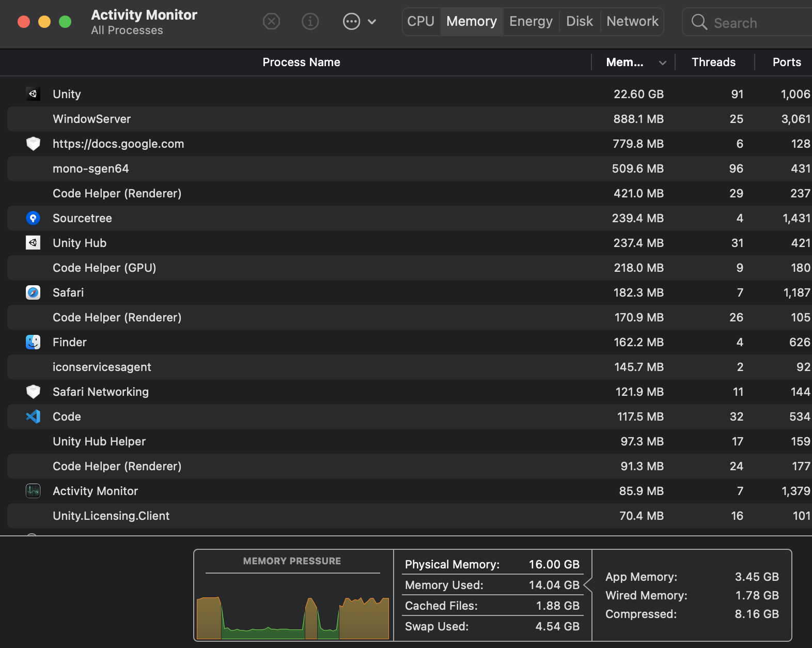The width and height of the screenshot is (812, 648).
Task: Click the Physical Memory 16.00 GB value
Action: point(554,564)
